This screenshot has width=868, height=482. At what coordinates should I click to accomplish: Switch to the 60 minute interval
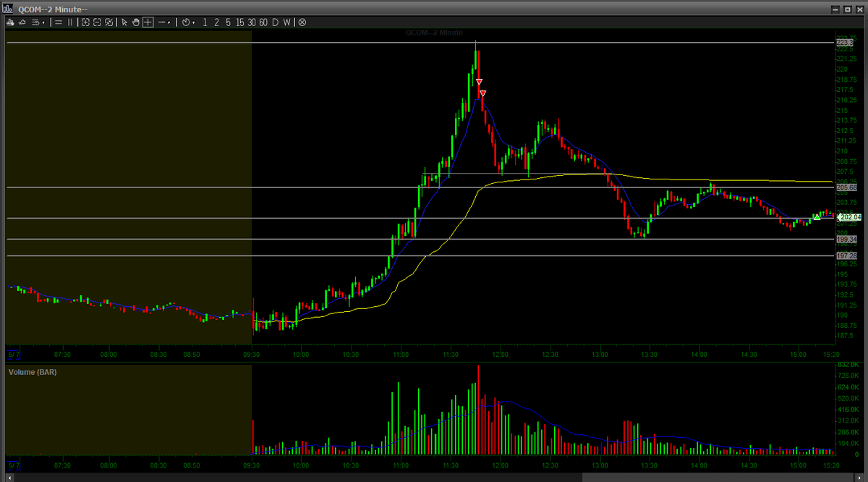pyautogui.click(x=263, y=22)
